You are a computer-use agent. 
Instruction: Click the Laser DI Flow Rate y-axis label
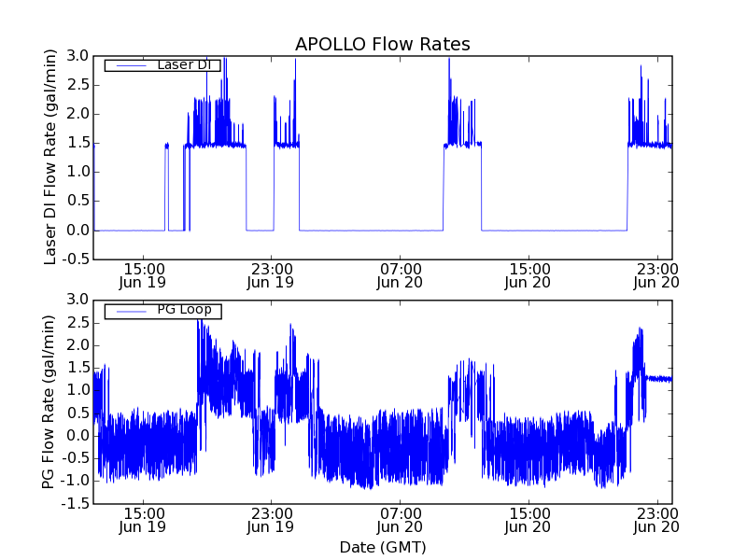(52, 157)
